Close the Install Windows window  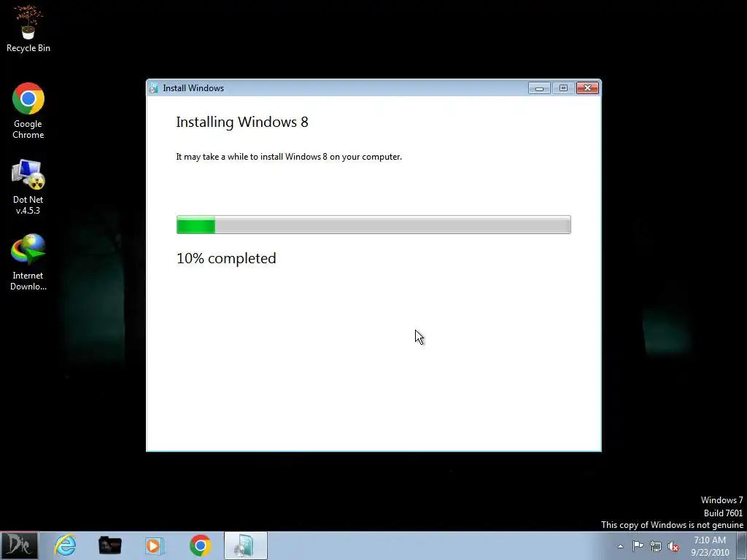pos(587,88)
